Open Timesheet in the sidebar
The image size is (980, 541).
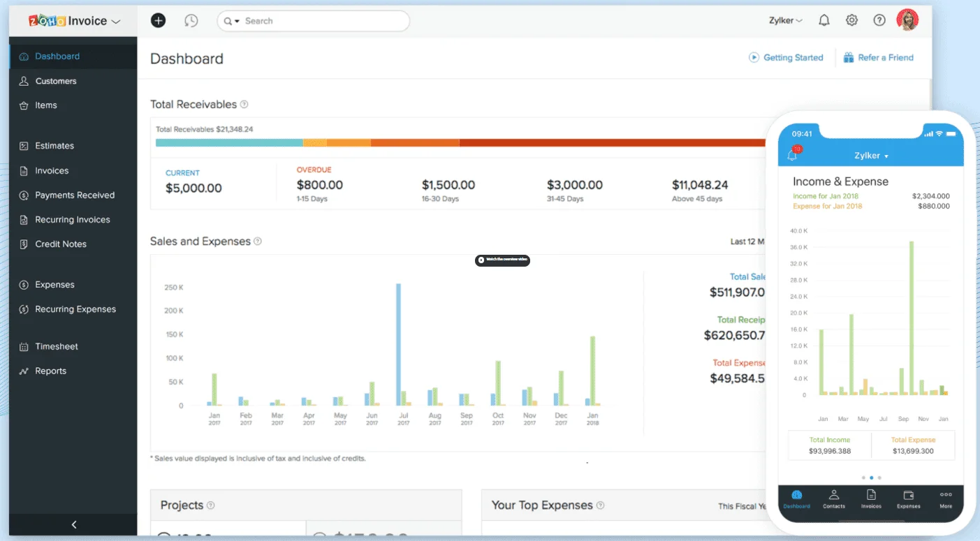pos(73,347)
